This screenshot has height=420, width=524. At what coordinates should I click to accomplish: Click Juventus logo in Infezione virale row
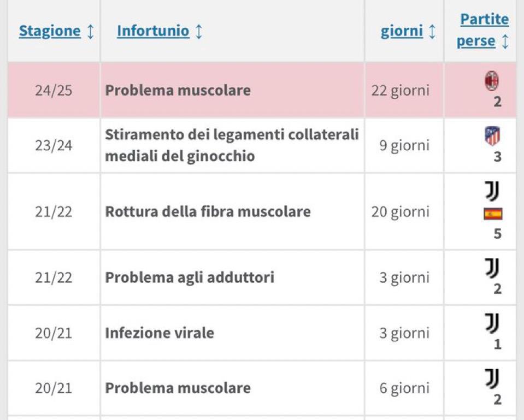492,323
